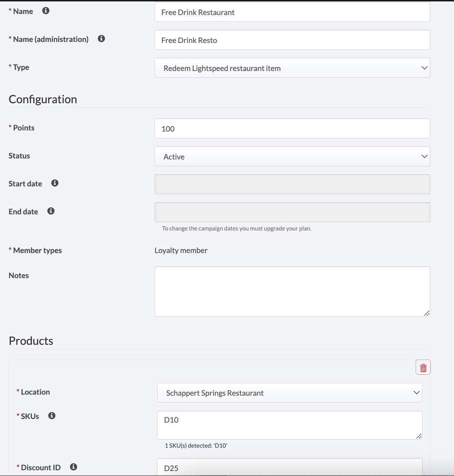Show the Start date info tooltip icon
454x476 pixels.
tap(55, 183)
